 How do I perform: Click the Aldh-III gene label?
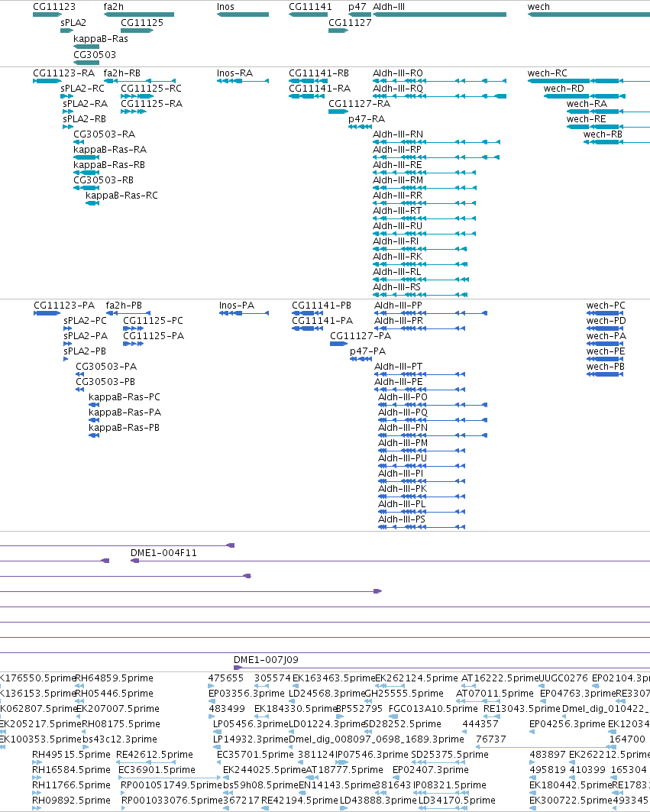389,7
